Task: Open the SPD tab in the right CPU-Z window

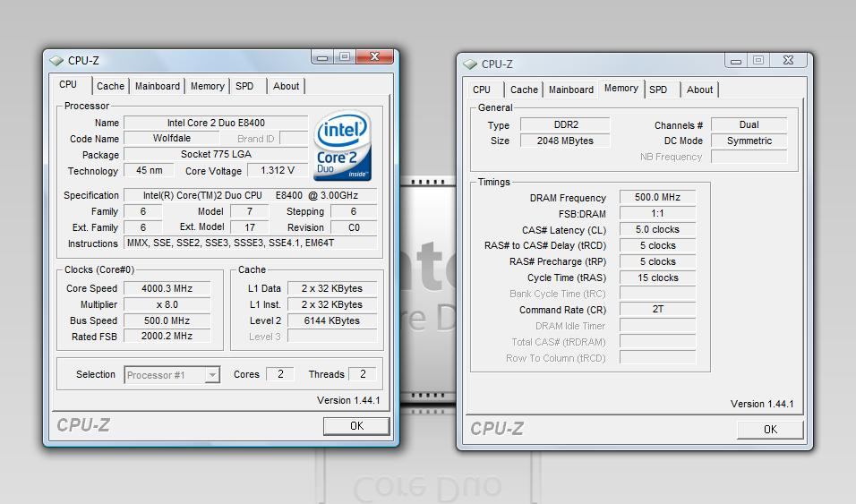Action: tap(658, 90)
